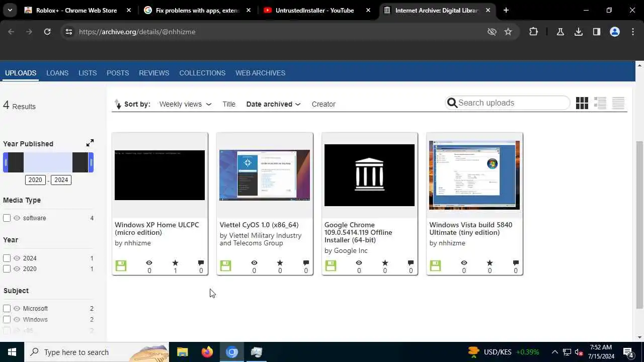
Task: Open Windows XP Home ULCPC title link
Action: pyautogui.click(x=157, y=229)
